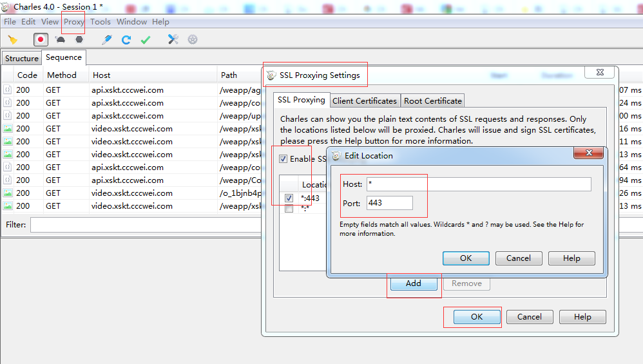643x364 pixels.
Task: Click the green checkmark validate icon
Action: [x=146, y=40]
